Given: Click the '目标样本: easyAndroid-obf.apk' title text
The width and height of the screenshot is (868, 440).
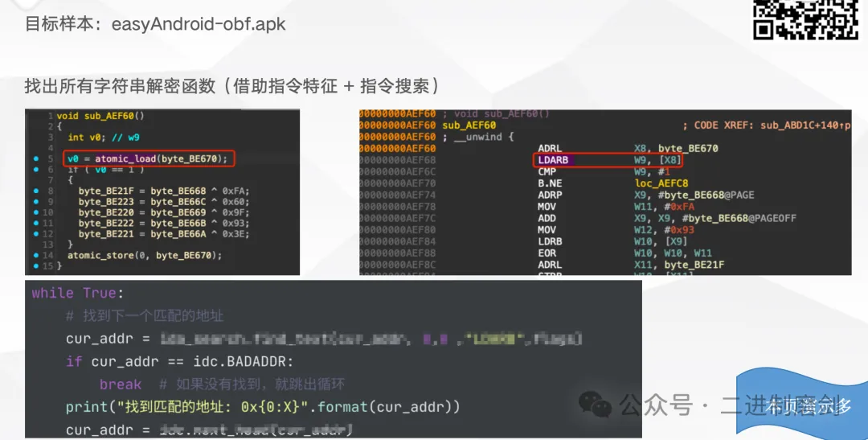Looking at the screenshot, I should point(155,24).
